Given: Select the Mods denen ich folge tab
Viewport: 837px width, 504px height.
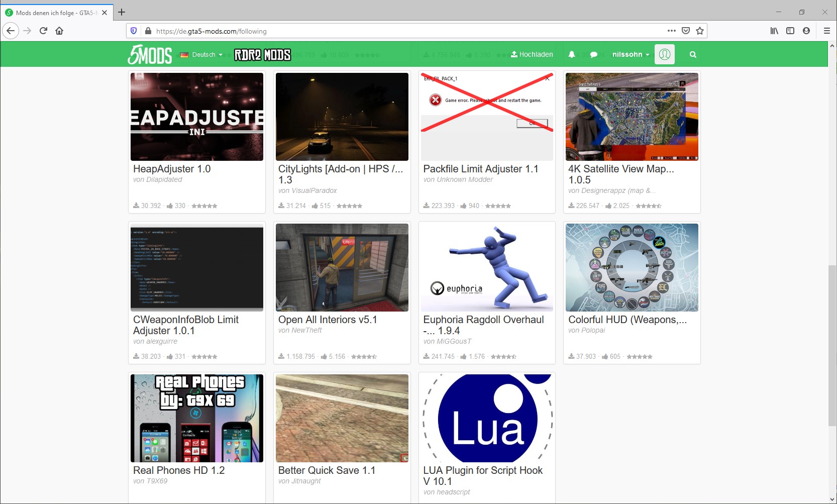Looking at the screenshot, I should pos(56,13).
